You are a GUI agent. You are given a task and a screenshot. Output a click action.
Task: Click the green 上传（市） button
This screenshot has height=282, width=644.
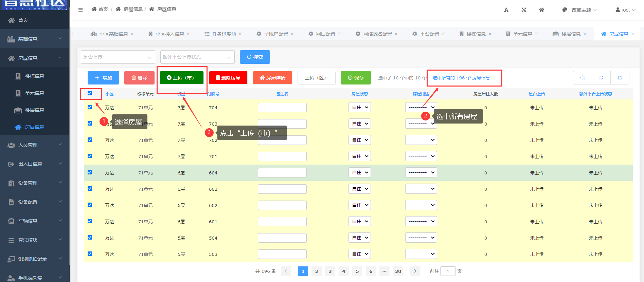click(x=181, y=78)
